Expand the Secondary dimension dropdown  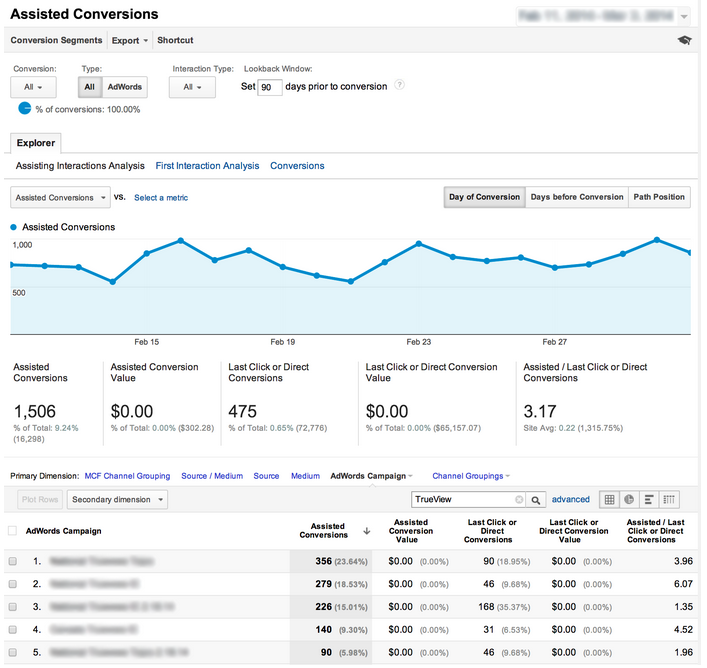click(x=118, y=499)
